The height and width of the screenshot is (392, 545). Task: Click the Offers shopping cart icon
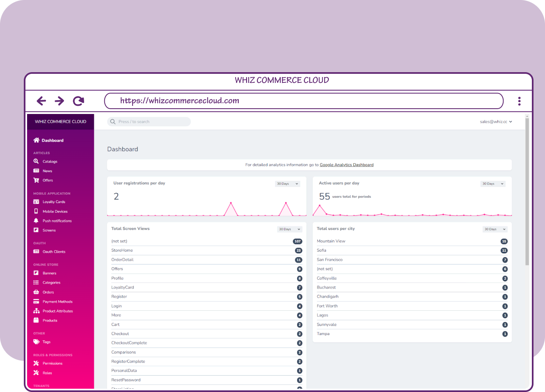36,180
